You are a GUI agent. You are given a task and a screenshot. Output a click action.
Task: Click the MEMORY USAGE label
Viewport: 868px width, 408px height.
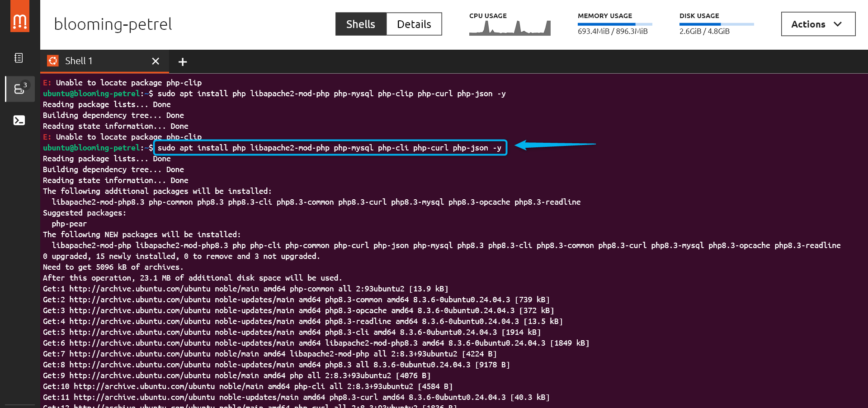pyautogui.click(x=605, y=16)
